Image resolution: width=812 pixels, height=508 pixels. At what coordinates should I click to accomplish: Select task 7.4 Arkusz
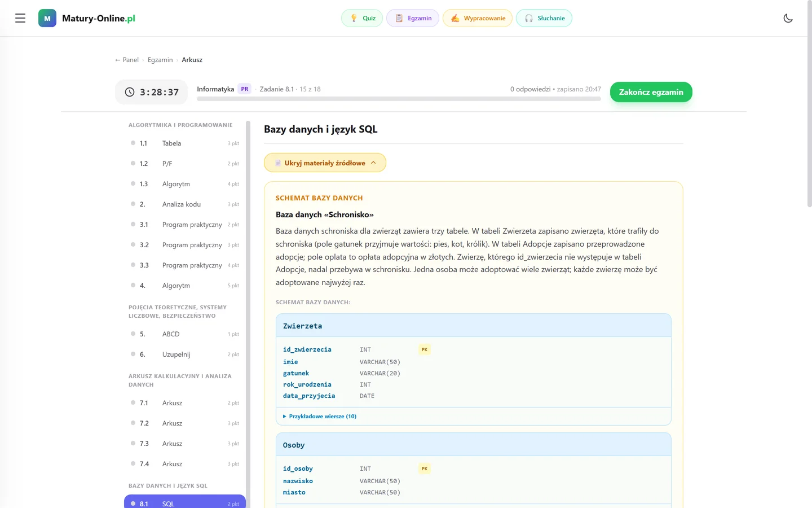point(185,464)
